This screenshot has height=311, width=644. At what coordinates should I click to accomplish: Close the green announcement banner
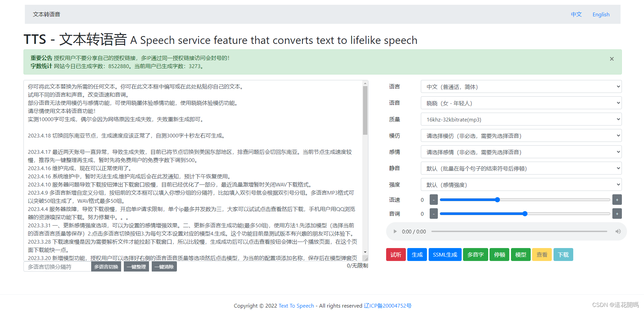coord(611,59)
